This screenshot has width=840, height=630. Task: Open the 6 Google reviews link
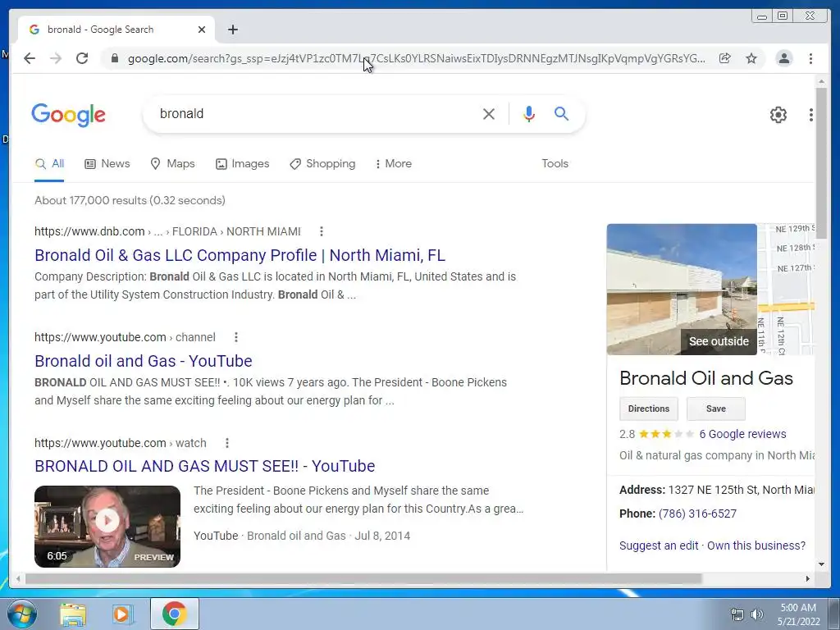[742, 435]
